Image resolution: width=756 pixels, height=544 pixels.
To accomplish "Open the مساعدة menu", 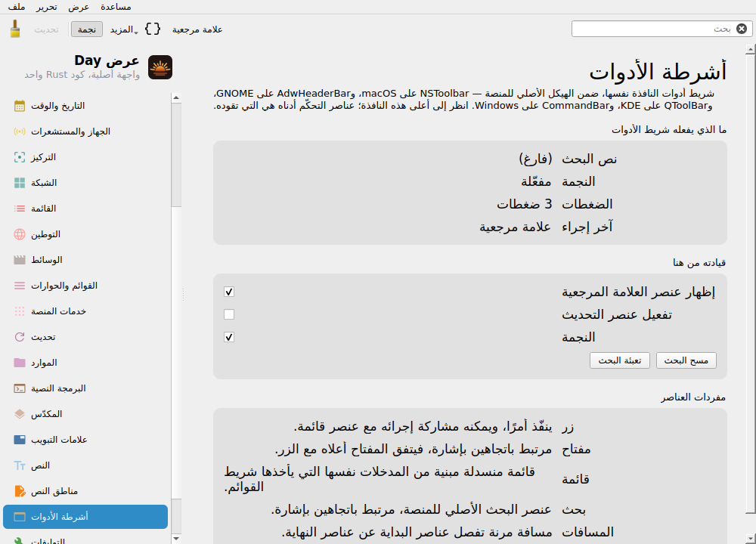I will pyautogui.click(x=116, y=7).
